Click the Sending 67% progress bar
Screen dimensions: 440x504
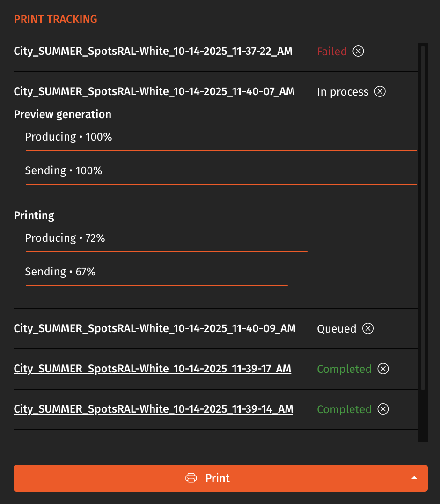click(156, 284)
